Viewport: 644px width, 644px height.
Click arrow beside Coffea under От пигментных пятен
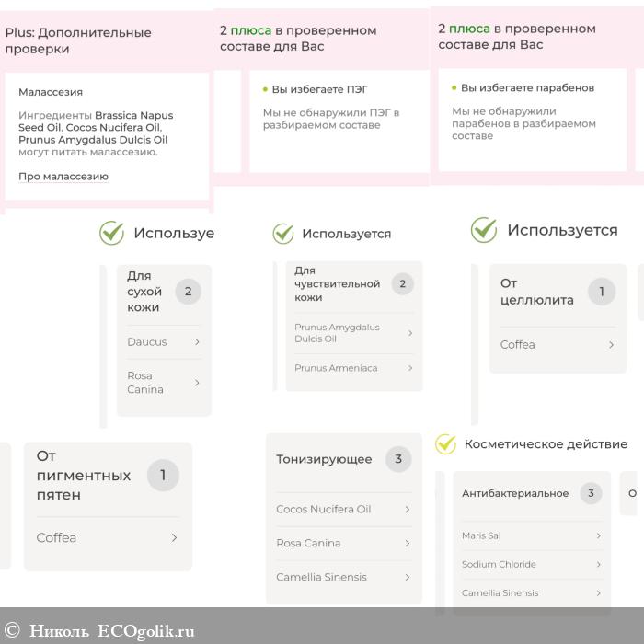coord(174,538)
